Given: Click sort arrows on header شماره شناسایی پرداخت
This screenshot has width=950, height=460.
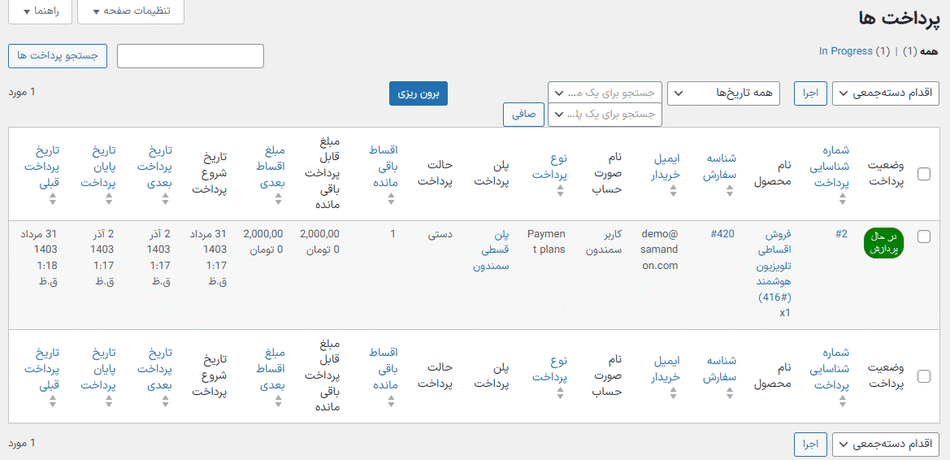Looking at the screenshot, I should pyautogui.click(x=842, y=199).
